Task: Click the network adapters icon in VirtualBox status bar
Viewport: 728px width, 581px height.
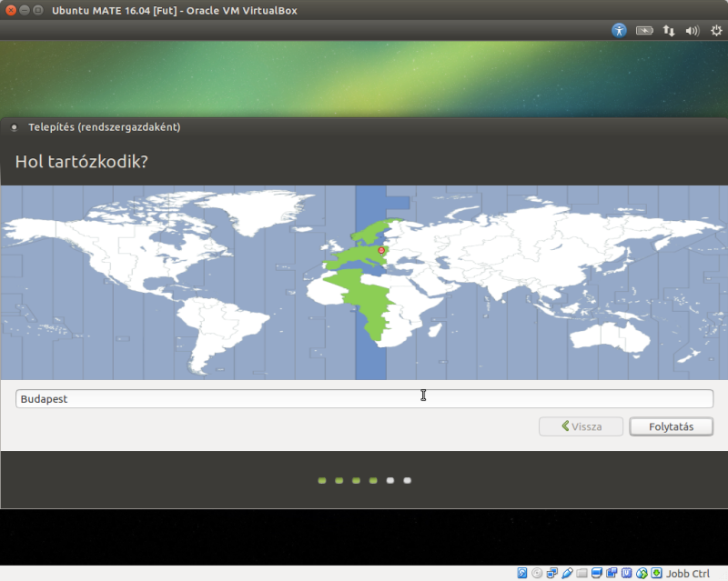Action: tap(552, 573)
